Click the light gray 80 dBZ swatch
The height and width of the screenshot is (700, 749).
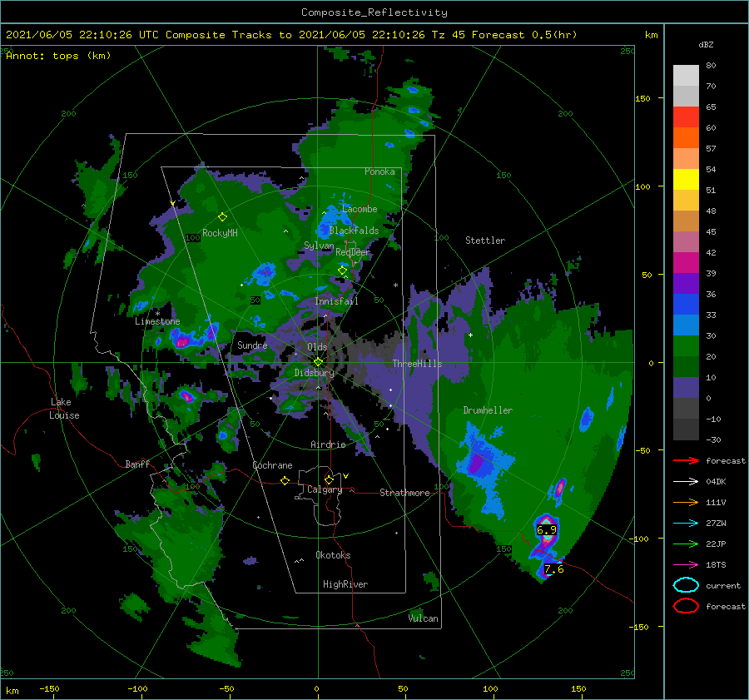(x=686, y=75)
